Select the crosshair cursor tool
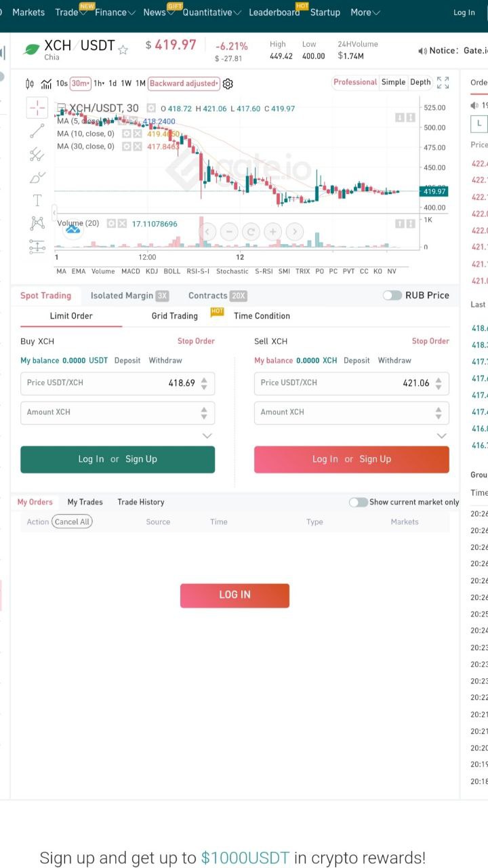The width and height of the screenshot is (488, 868). [x=37, y=107]
